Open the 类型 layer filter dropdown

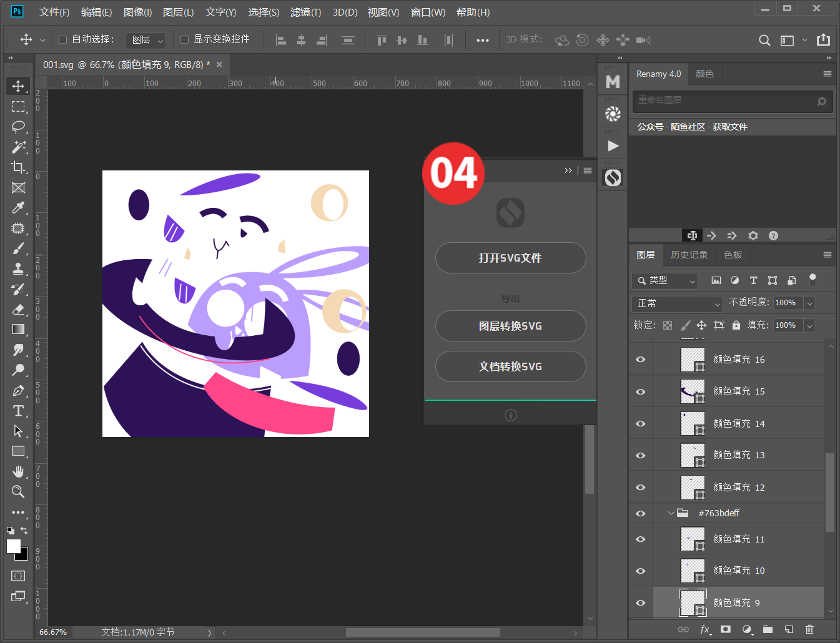point(665,280)
